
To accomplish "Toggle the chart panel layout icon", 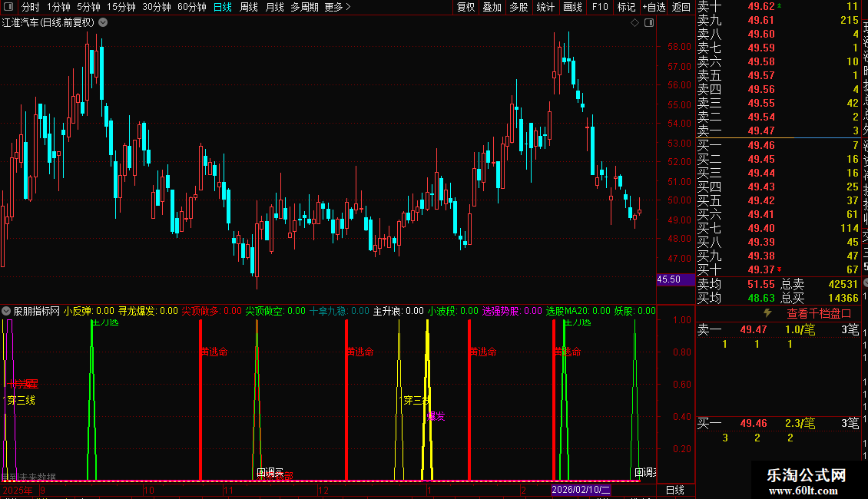I will 649,23.
